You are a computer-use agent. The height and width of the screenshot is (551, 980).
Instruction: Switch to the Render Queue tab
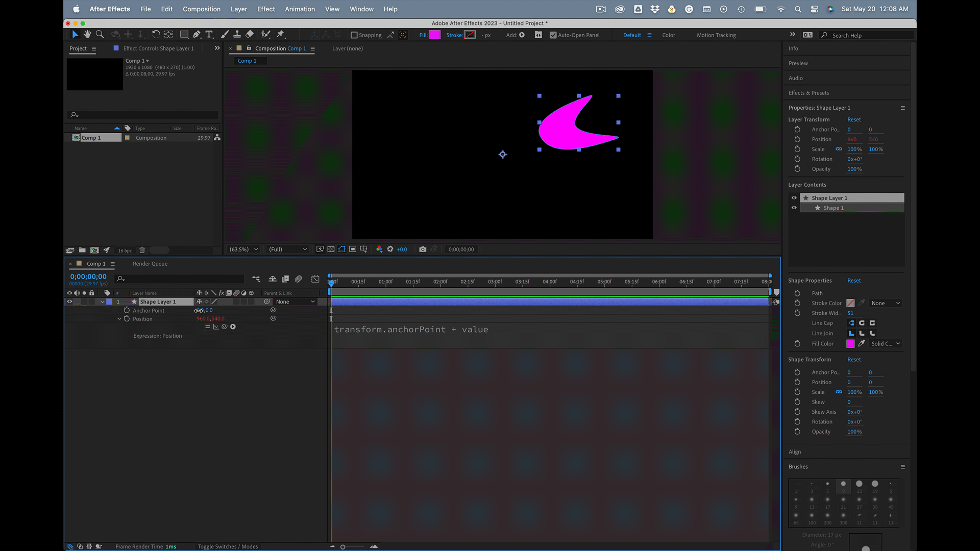(150, 264)
